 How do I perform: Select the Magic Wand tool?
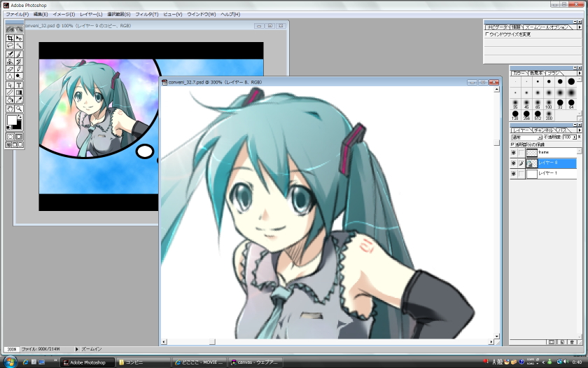[19, 46]
